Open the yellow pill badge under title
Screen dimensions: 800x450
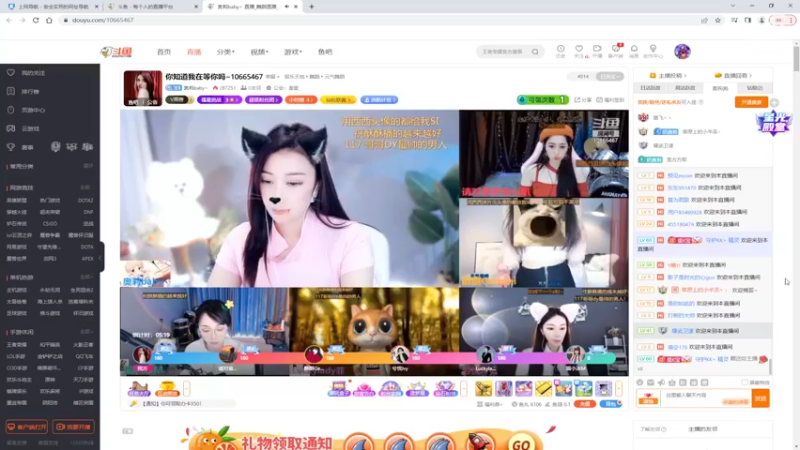337,99
